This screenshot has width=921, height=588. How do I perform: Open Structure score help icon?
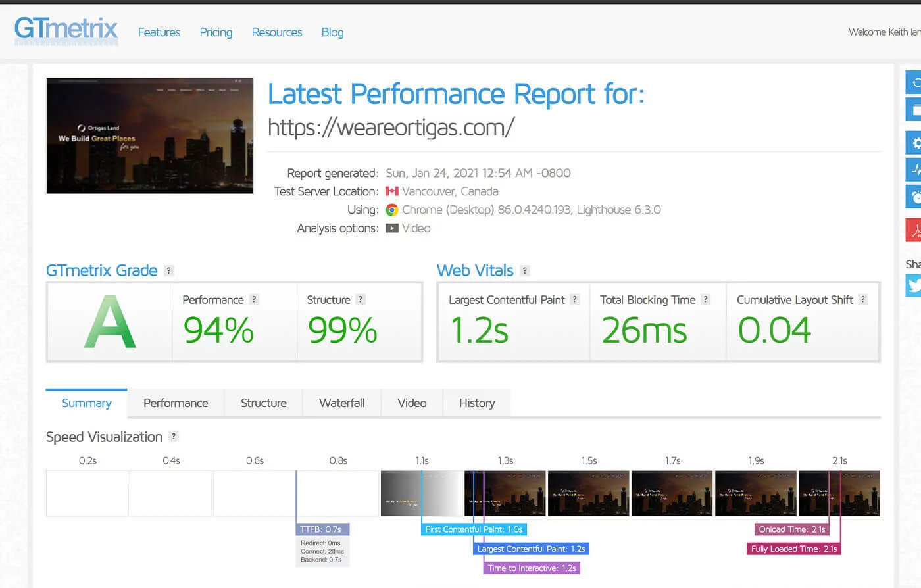tap(360, 299)
